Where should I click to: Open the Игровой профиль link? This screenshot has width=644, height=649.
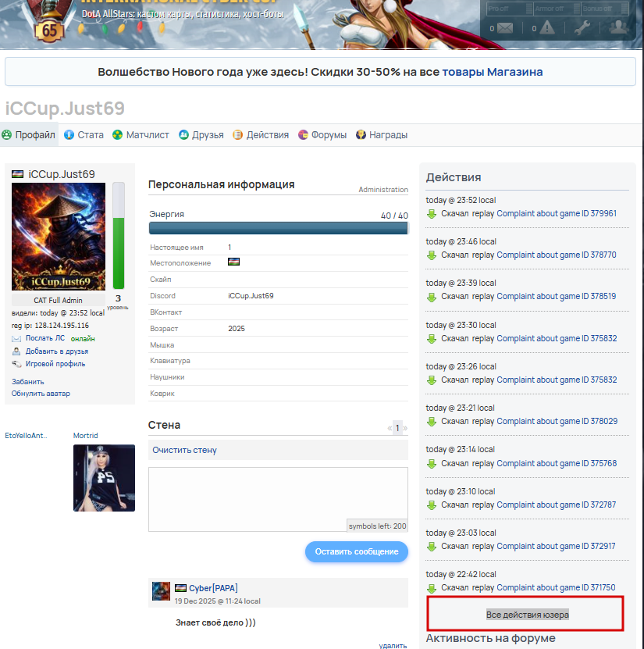[x=55, y=364]
